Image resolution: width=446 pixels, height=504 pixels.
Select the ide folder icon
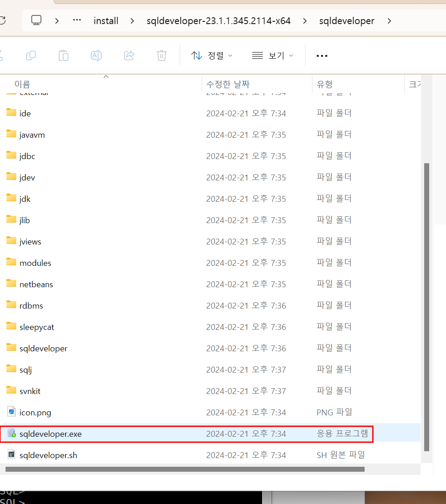(11, 113)
